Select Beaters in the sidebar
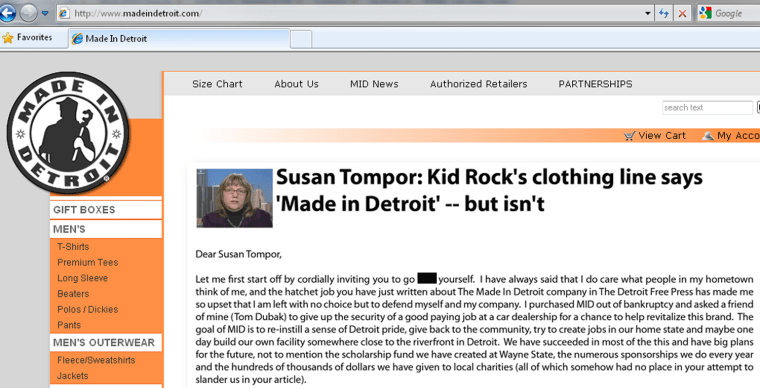This screenshot has width=760, height=388. tap(73, 294)
